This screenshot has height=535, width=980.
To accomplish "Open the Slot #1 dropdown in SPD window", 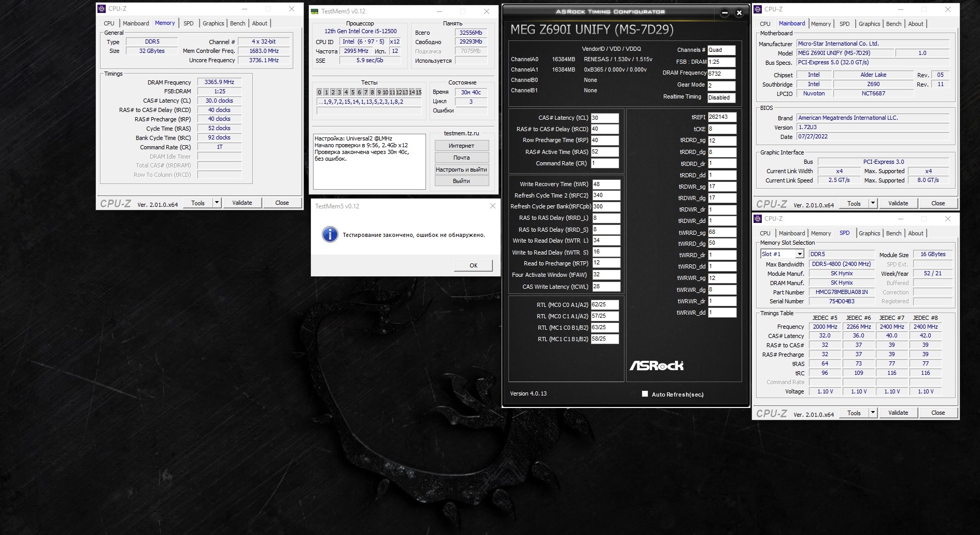I will click(x=800, y=254).
